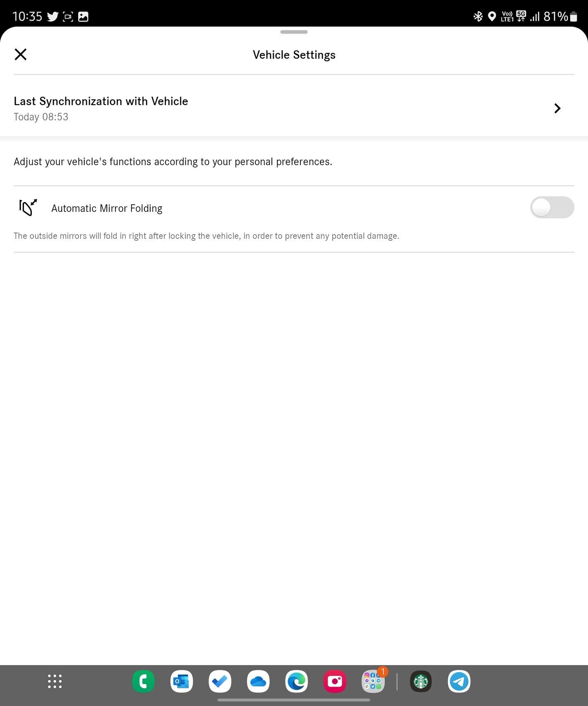588x706 pixels.
Task: Open the app drawer grid
Action: pyautogui.click(x=55, y=681)
